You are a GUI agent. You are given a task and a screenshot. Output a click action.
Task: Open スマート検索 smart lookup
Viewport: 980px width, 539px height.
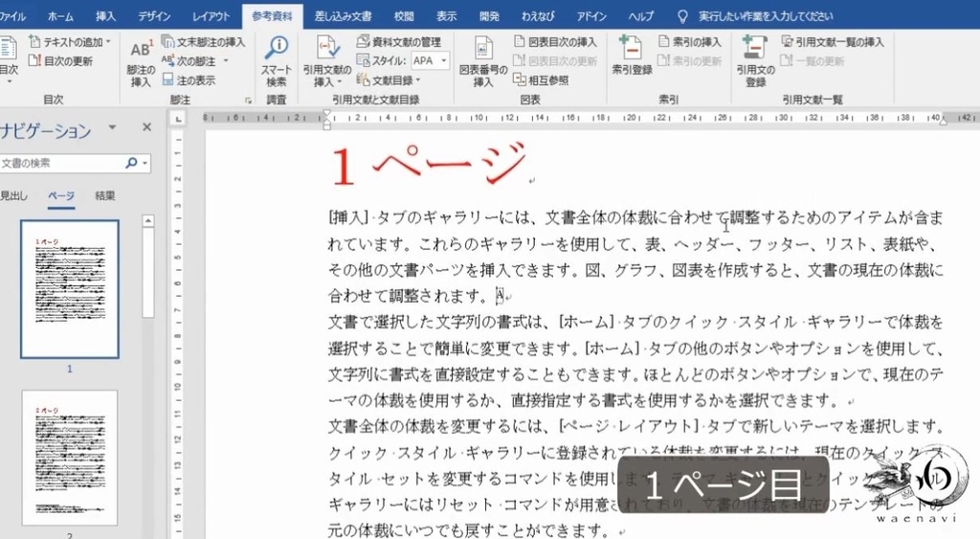(277, 61)
